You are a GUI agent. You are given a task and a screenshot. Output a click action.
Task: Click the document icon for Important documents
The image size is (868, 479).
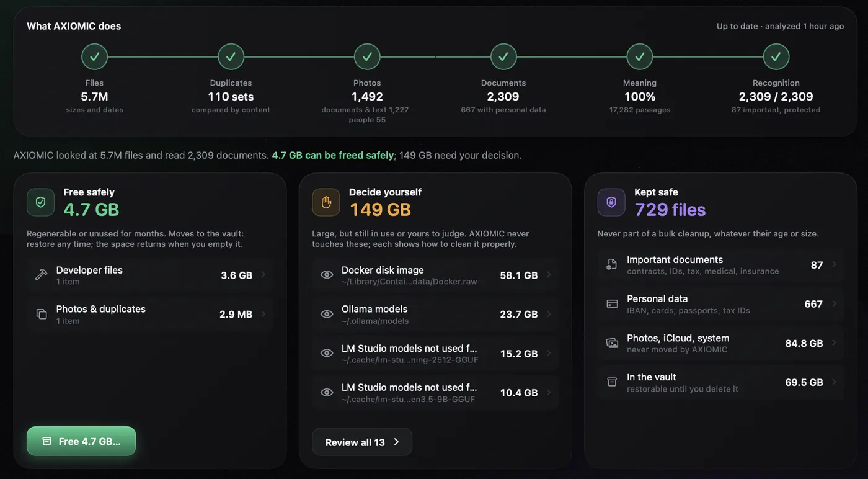pyautogui.click(x=612, y=265)
